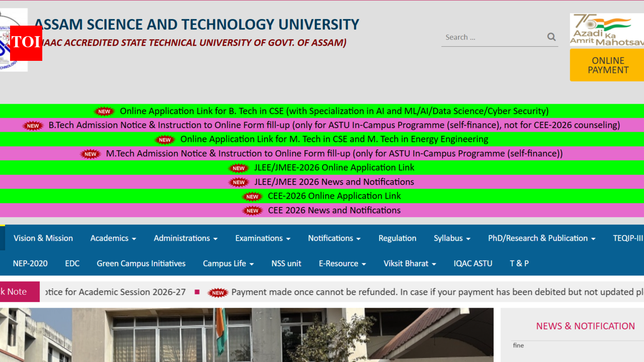
Task: Open M.Tech Admission Notice & Instruction link
Action: pos(334,153)
